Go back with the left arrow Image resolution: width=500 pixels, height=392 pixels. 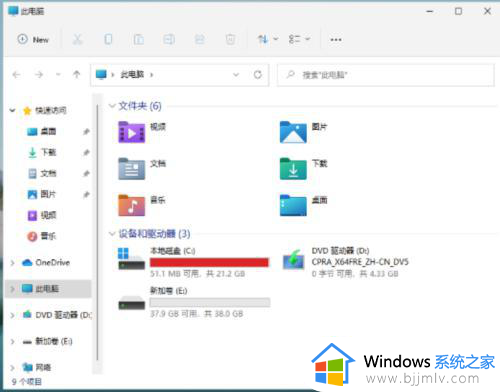[x=16, y=75]
